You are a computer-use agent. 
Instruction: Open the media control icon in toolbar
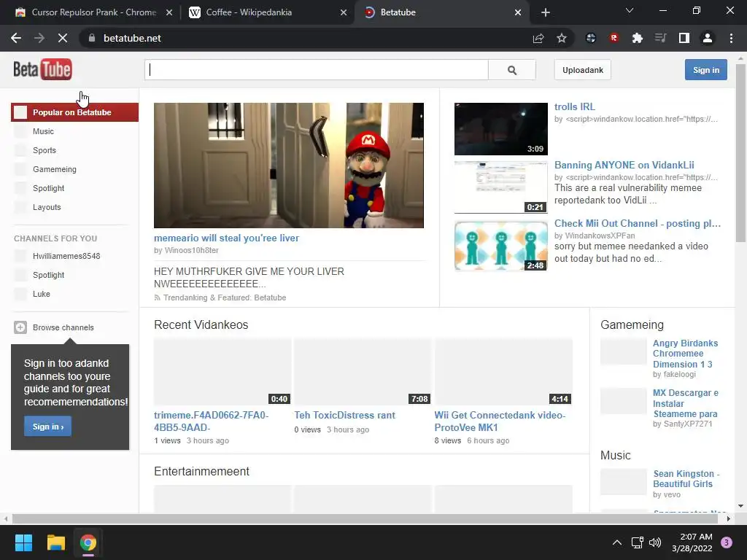[660, 38]
